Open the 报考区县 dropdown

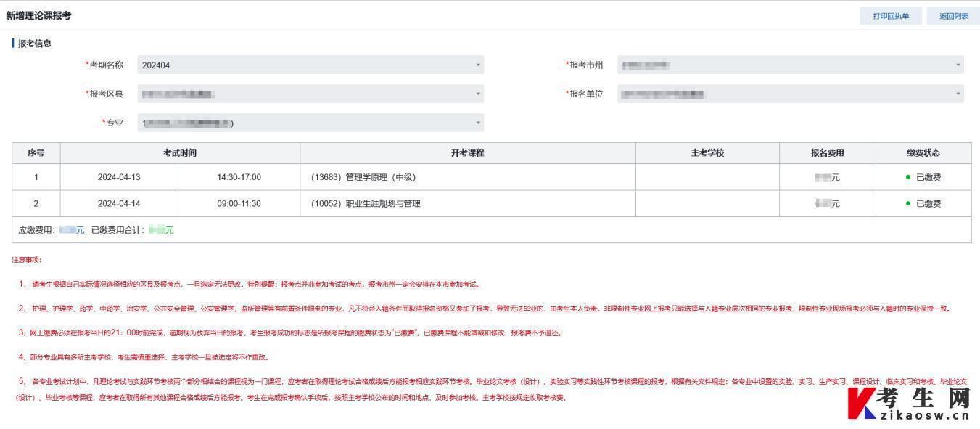coord(310,94)
